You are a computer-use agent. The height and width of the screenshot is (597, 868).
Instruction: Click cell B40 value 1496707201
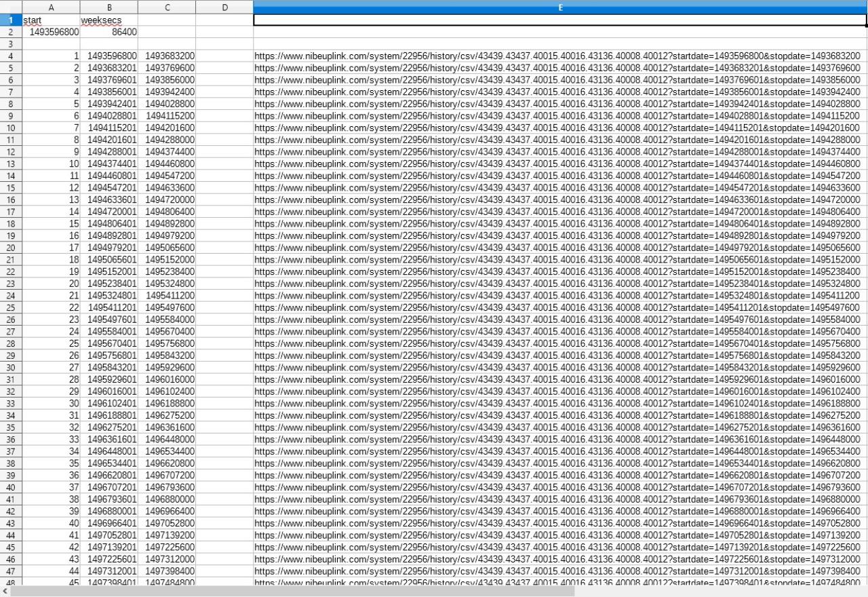click(109, 487)
